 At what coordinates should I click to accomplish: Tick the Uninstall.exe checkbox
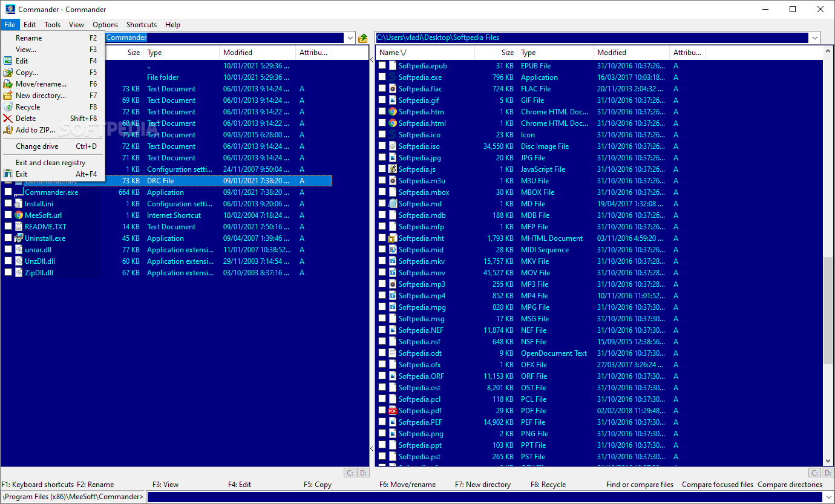click(x=8, y=238)
